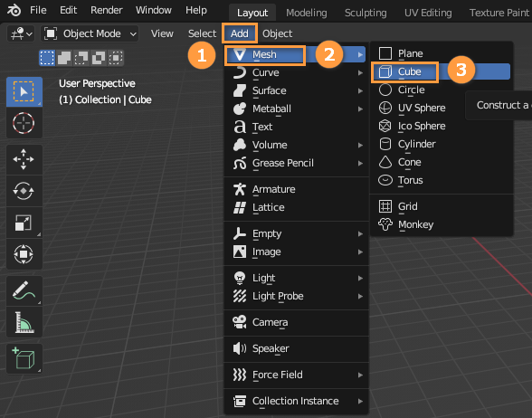Open the File menu
The width and height of the screenshot is (532, 418).
(x=38, y=10)
